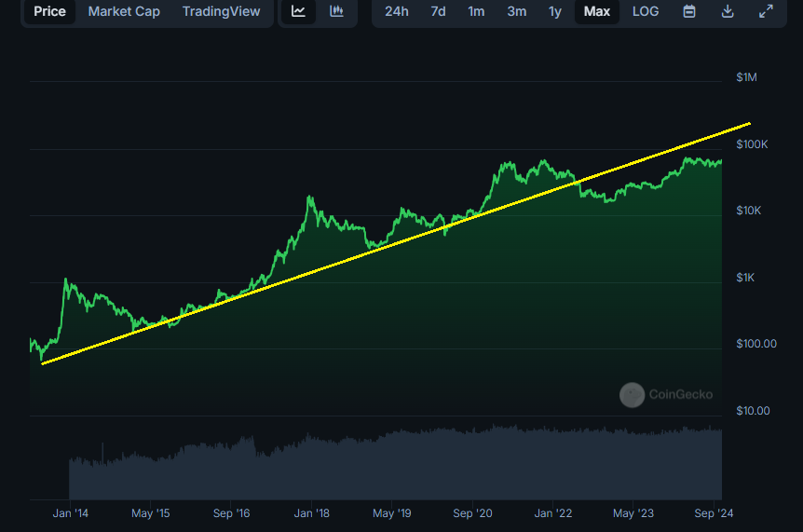Click the volume histogram area
Screen dimensions: 803x532
tap(395, 462)
